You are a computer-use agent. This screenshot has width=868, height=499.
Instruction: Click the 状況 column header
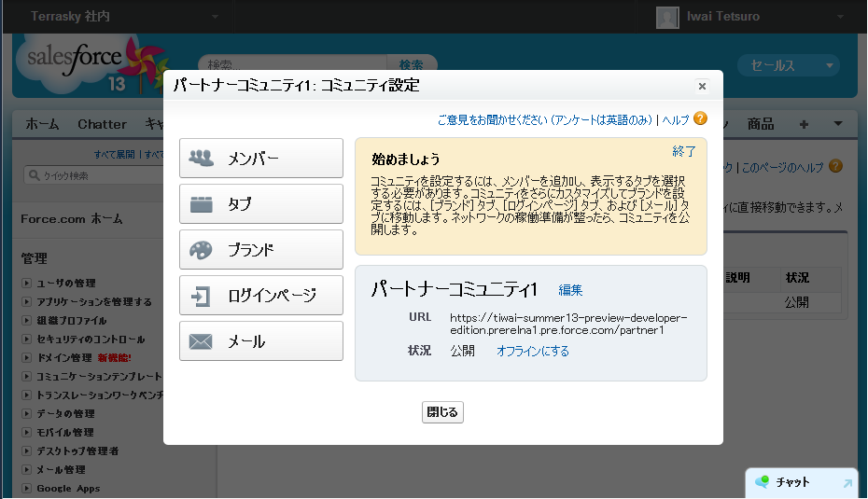click(x=797, y=278)
